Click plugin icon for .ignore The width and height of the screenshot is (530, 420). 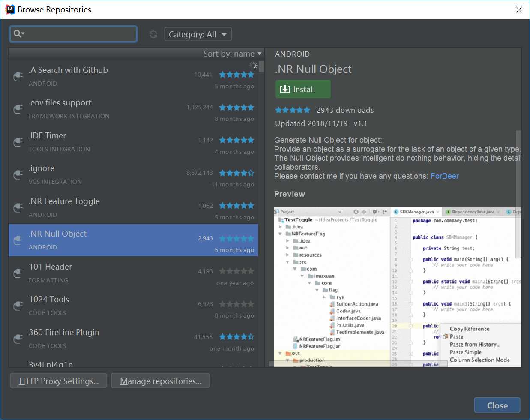[x=18, y=175]
